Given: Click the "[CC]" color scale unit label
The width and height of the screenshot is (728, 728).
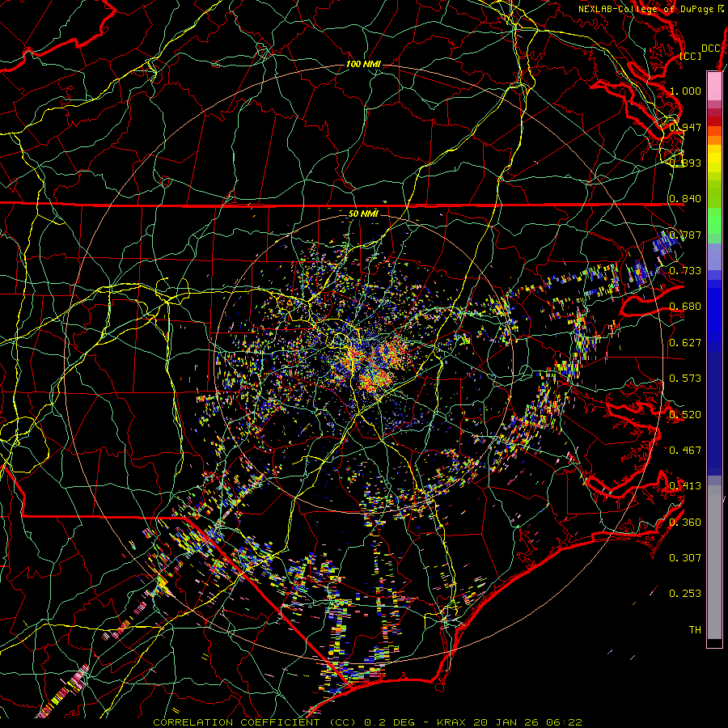Looking at the screenshot, I should click(x=690, y=56).
